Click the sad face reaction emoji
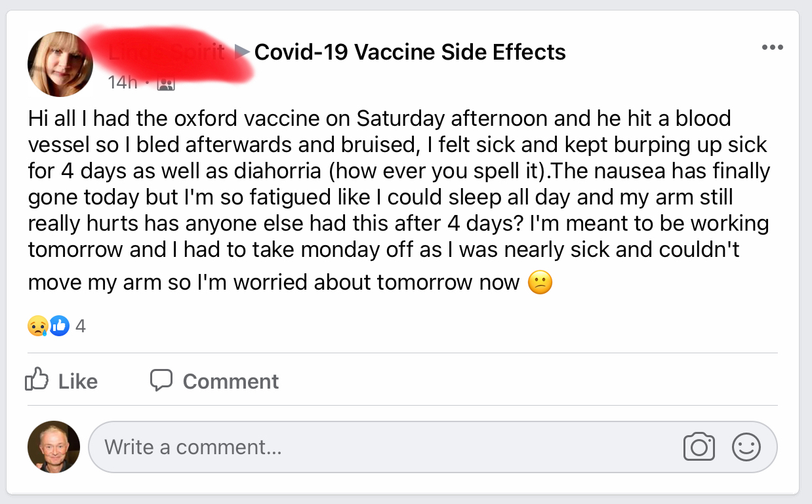This screenshot has width=812, height=504. click(x=37, y=326)
